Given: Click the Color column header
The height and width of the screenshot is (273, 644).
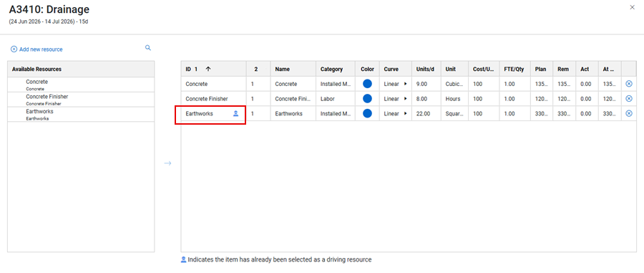Looking at the screenshot, I should click(367, 69).
